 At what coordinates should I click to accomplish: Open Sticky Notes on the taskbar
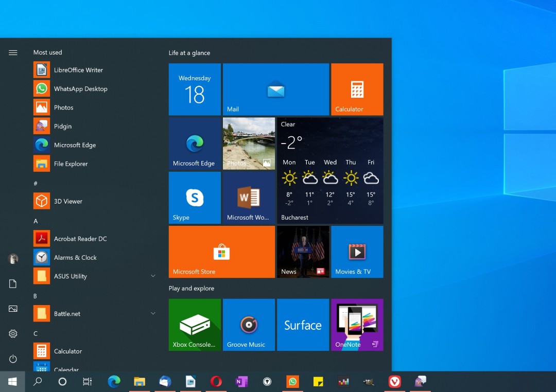pos(318,381)
